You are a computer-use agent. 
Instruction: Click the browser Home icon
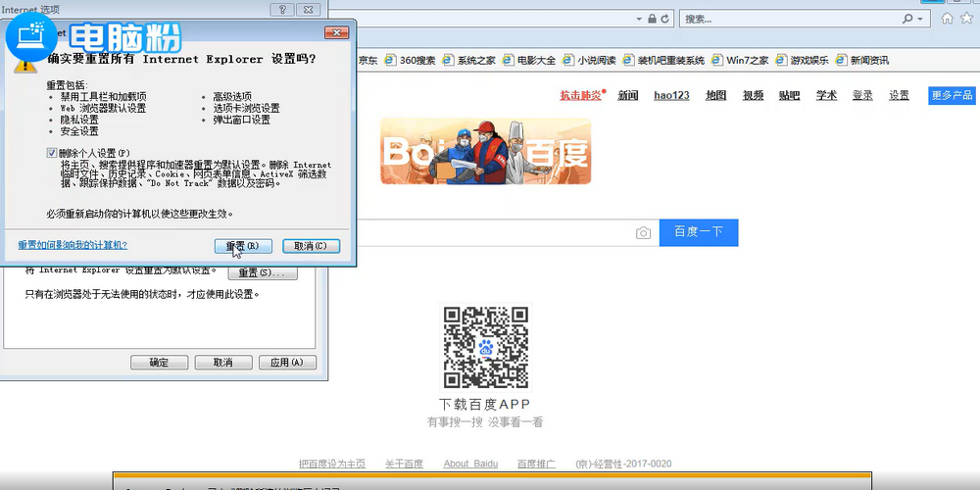pyautogui.click(x=948, y=19)
